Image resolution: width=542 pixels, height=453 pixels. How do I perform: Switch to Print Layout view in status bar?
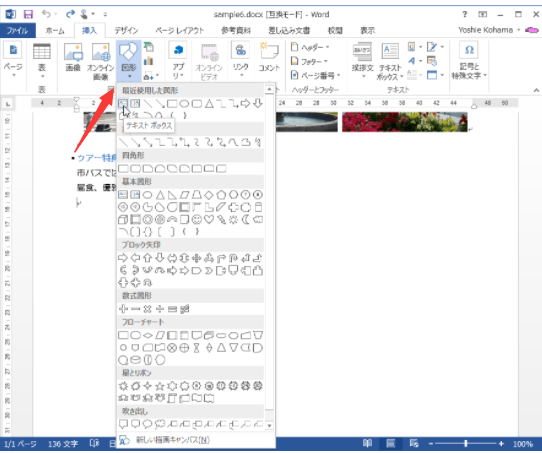click(x=391, y=443)
